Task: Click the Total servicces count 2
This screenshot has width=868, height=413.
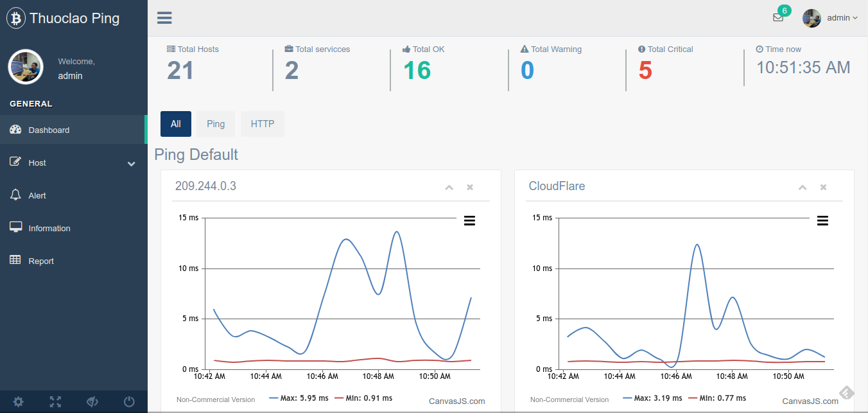Action: pos(291,70)
